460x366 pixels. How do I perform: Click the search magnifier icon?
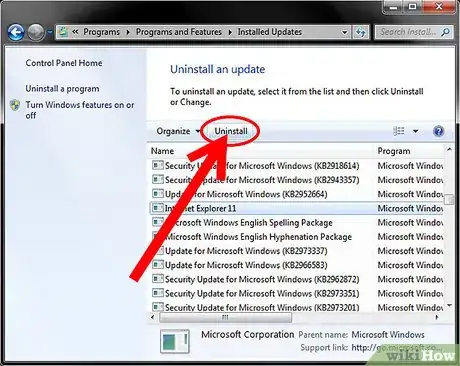pos(445,32)
